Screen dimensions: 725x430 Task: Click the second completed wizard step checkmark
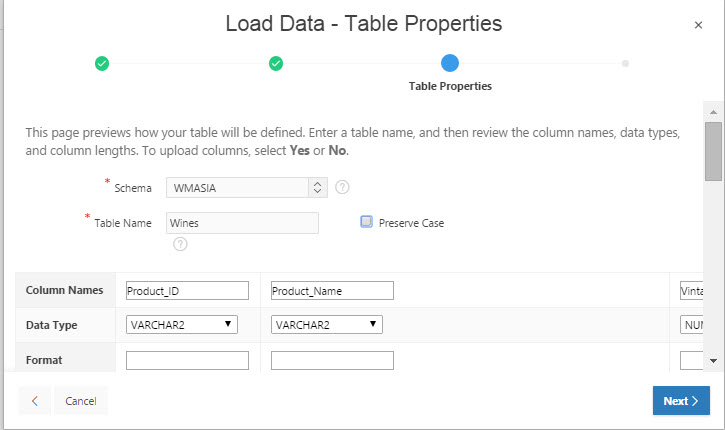276,64
